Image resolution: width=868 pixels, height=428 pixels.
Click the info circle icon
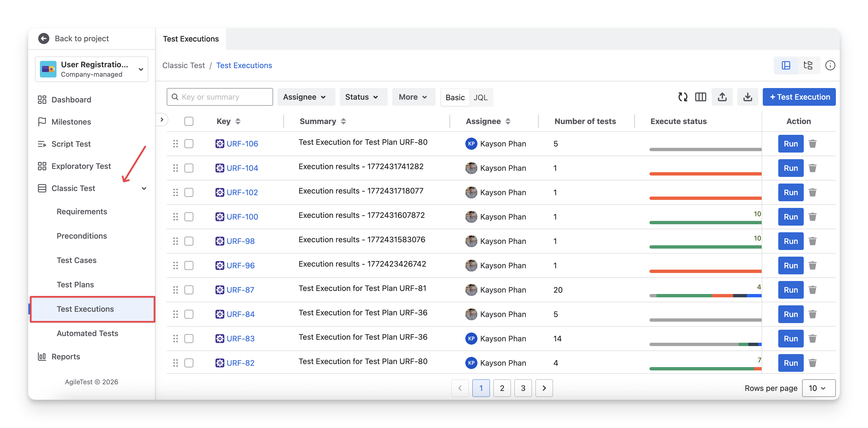coord(830,65)
